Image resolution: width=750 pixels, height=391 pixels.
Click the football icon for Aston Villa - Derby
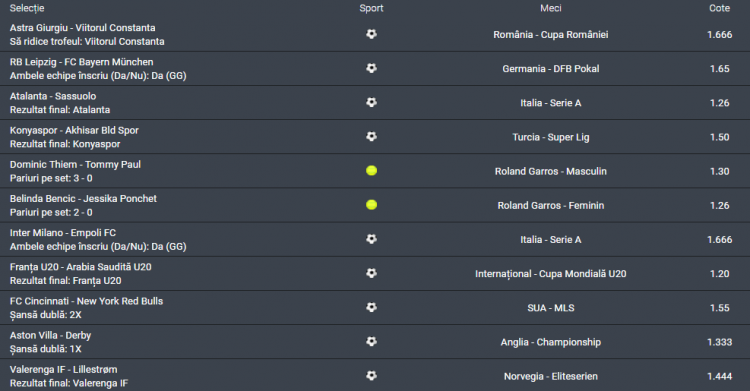[x=371, y=341]
